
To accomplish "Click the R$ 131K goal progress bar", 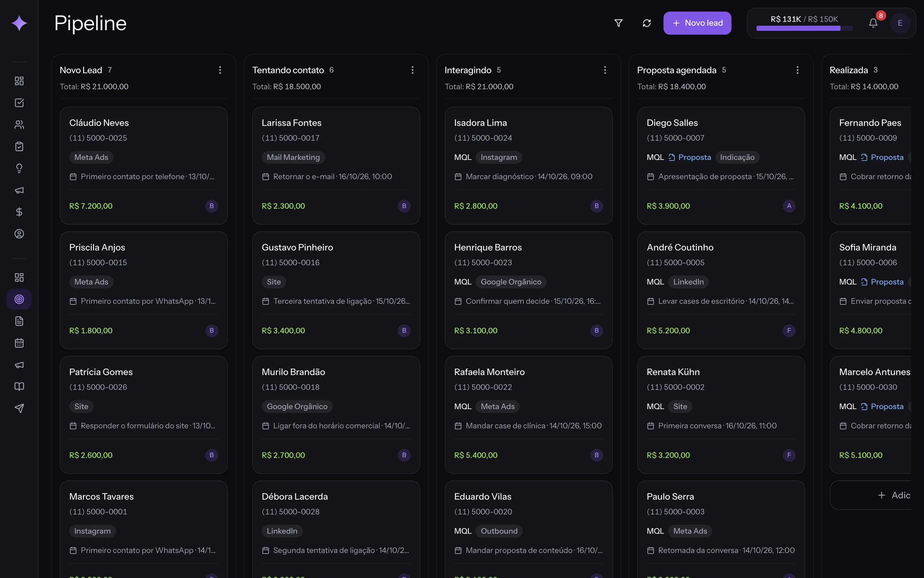I will (804, 28).
